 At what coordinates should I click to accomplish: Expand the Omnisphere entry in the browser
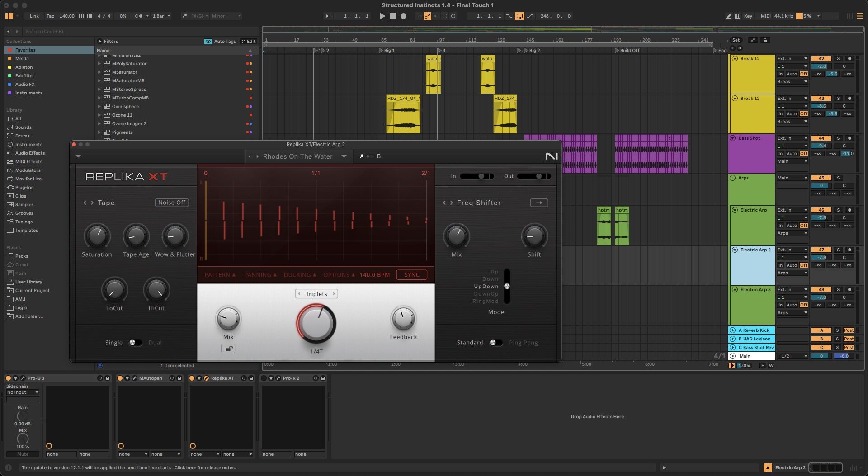click(x=99, y=106)
